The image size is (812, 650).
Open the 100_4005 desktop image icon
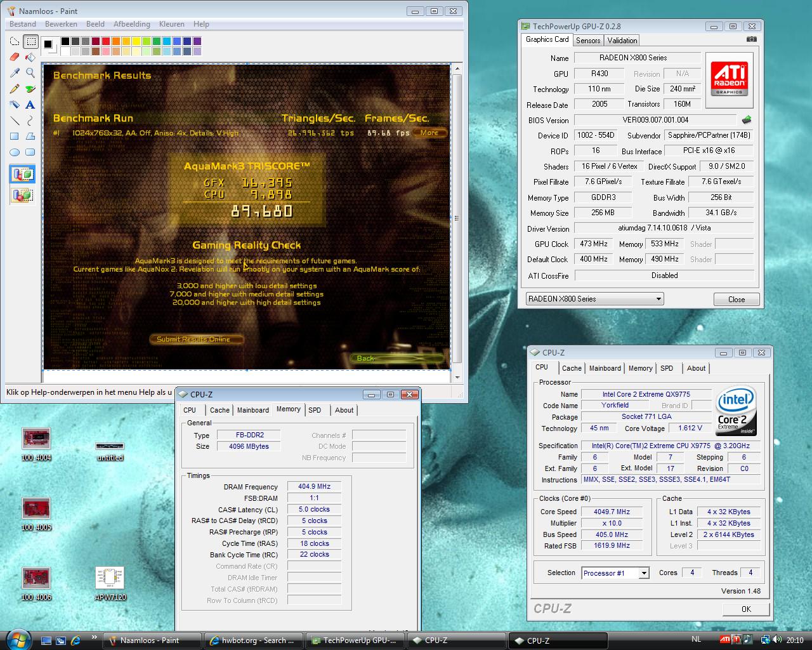36,514
